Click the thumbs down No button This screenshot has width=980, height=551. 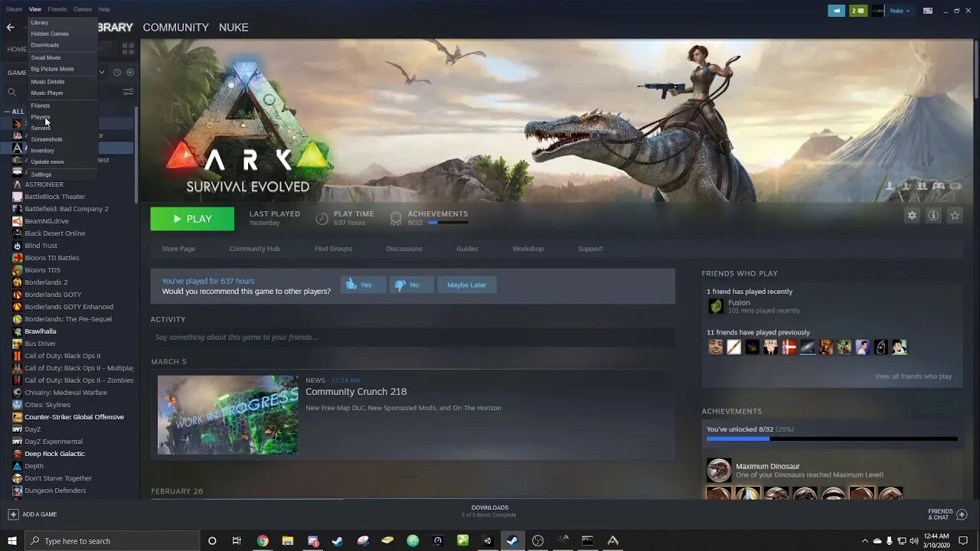coord(411,285)
